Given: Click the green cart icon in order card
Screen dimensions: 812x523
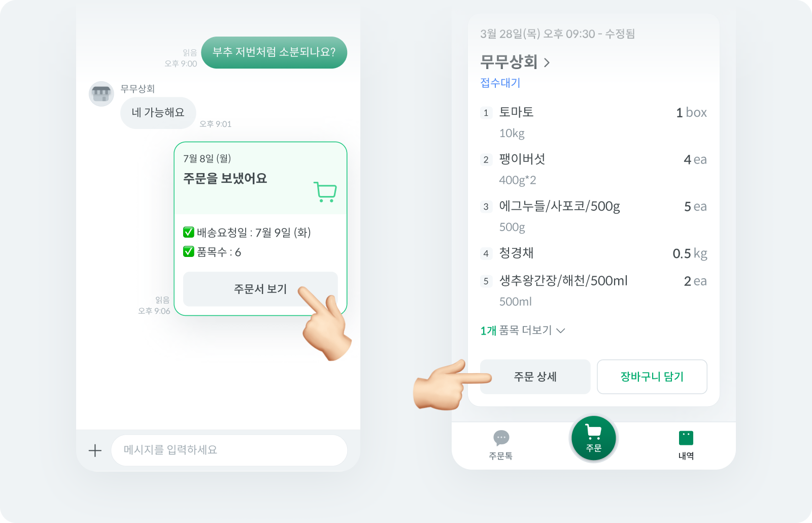Looking at the screenshot, I should point(325,192).
